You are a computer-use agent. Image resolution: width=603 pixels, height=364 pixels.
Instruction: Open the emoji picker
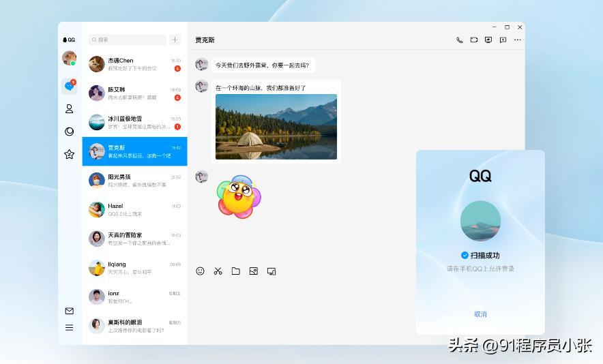[200, 271]
